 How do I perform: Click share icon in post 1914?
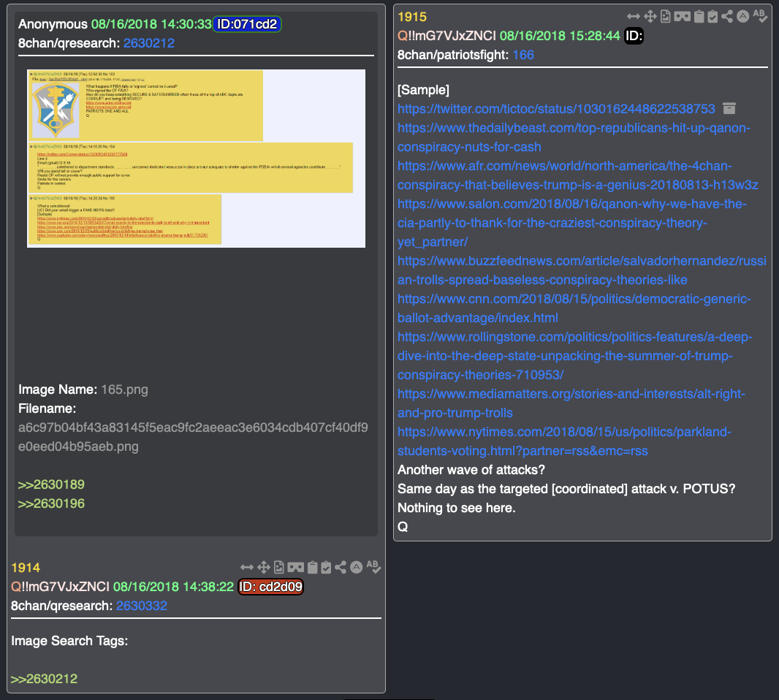pyautogui.click(x=341, y=567)
